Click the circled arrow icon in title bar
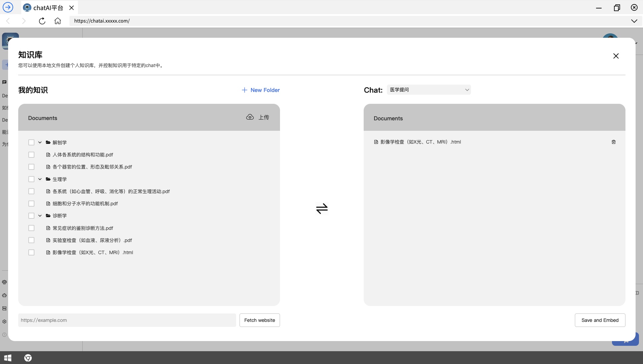This screenshot has width=643, height=364. point(8,7)
